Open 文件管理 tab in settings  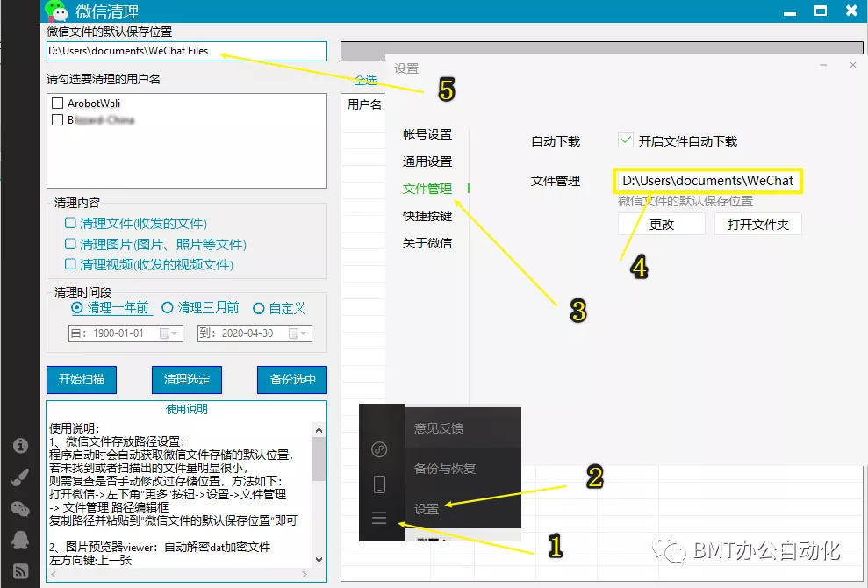427,189
